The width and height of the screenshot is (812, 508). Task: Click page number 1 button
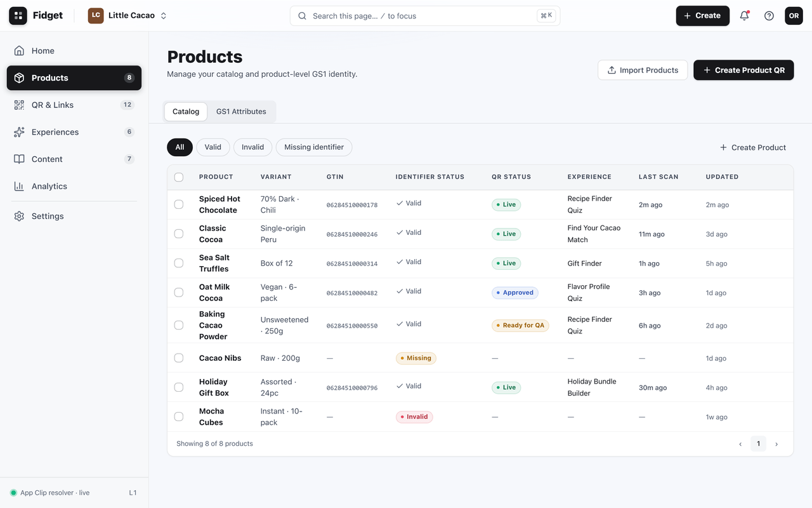coord(758,444)
